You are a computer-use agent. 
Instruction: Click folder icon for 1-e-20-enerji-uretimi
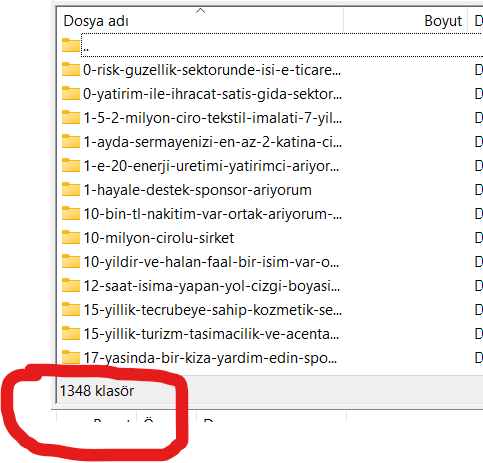point(71,165)
